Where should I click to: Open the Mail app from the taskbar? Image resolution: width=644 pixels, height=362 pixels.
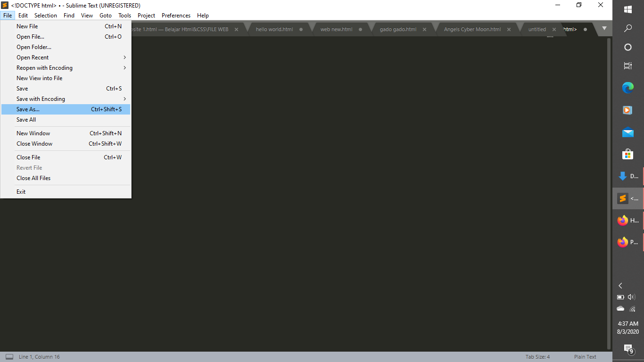[x=627, y=132]
